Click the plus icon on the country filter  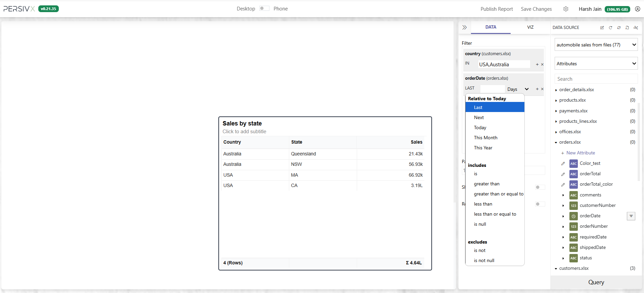(537, 64)
